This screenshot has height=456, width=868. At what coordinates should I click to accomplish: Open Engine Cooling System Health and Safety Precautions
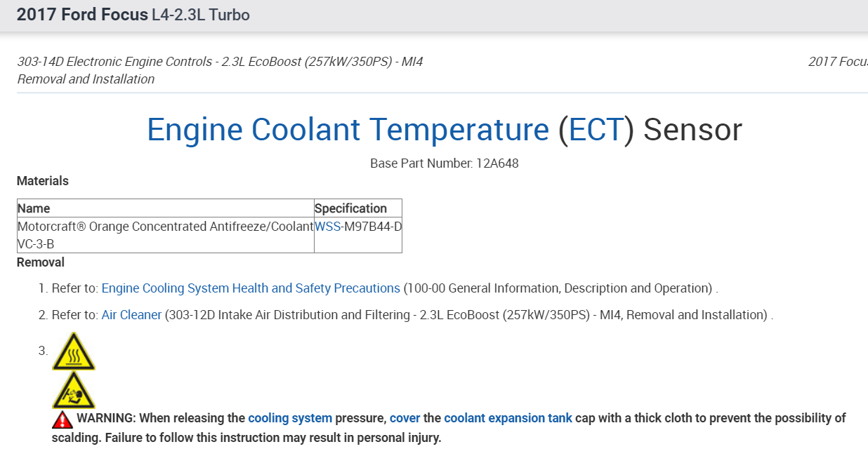pyautogui.click(x=251, y=288)
